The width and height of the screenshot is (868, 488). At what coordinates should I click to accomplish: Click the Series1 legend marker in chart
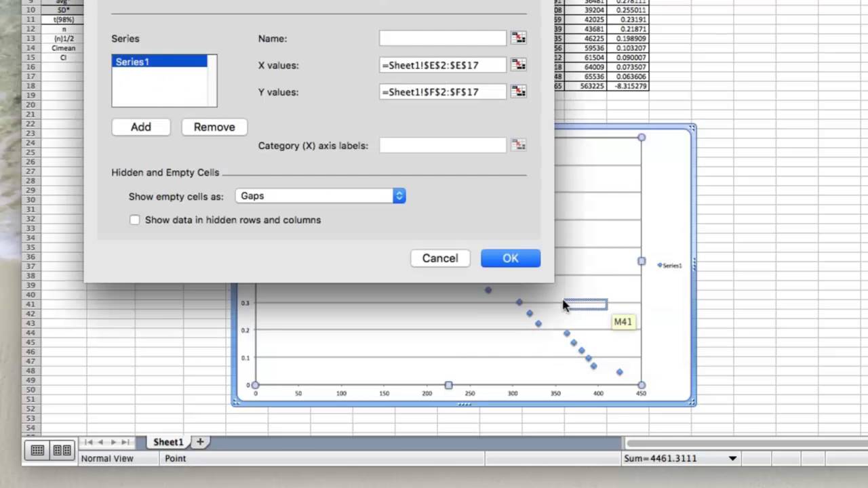click(660, 265)
